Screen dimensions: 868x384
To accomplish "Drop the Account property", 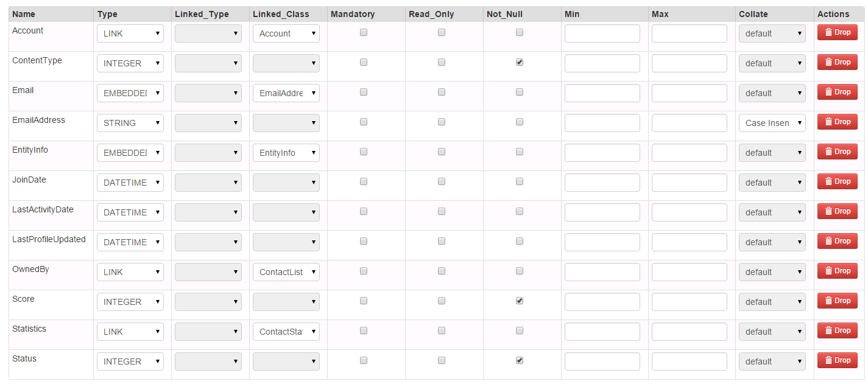I will pyautogui.click(x=838, y=32).
